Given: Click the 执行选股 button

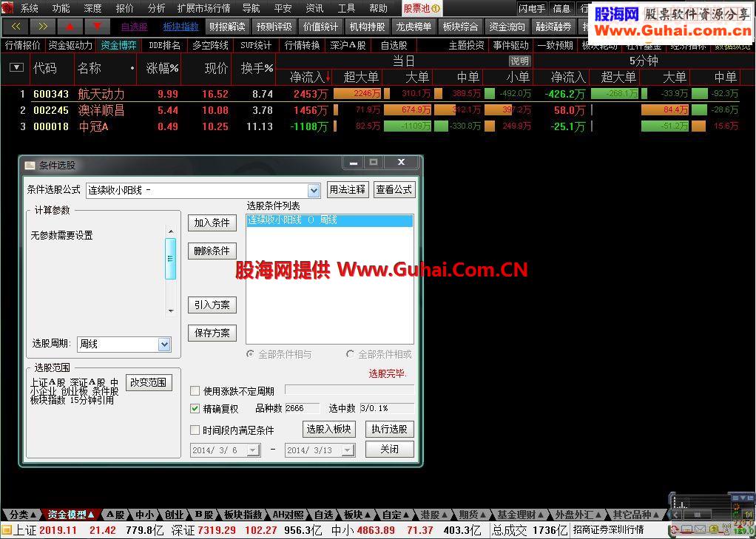Looking at the screenshot, I should (x=390, y=429).
